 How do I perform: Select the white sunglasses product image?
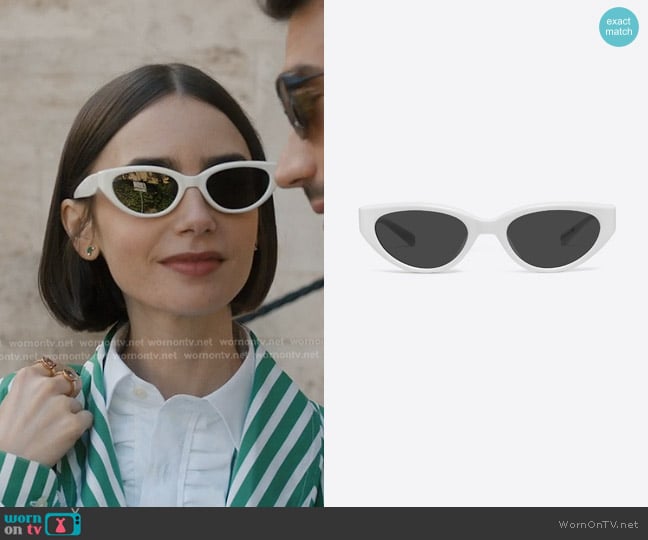[487, 237]
